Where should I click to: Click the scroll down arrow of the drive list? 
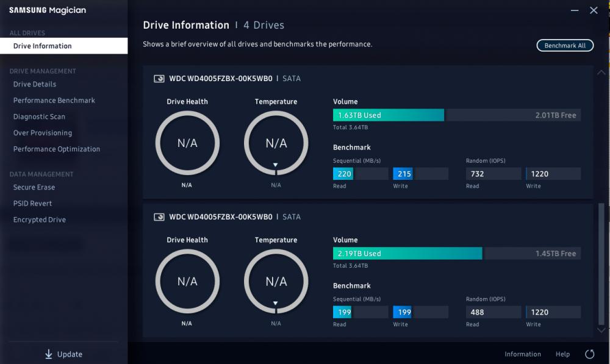click(x=601, y=330)
